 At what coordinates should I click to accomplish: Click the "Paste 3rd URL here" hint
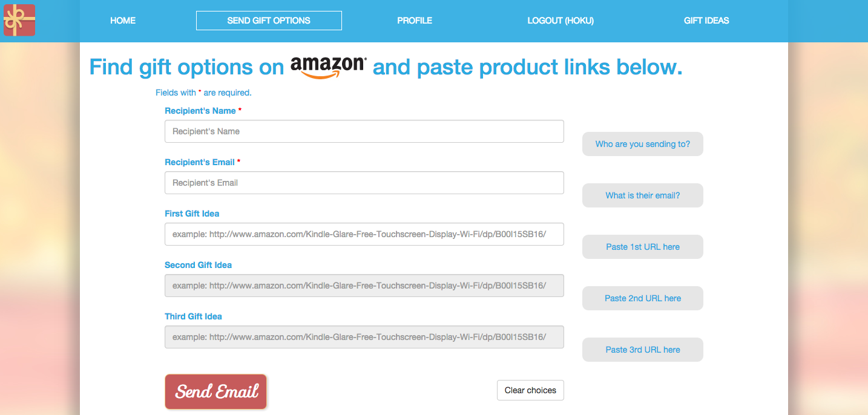[642, 350]
